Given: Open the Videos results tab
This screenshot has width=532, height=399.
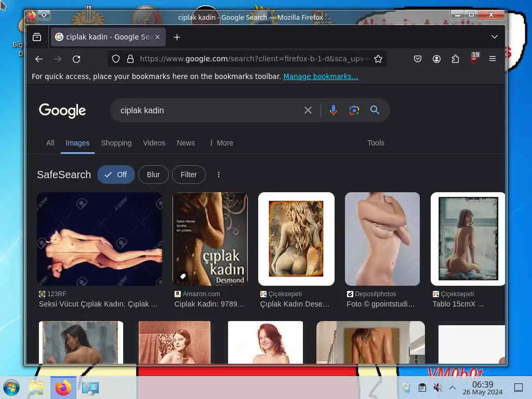Looking at the screenshot, I should tap(154, 143).
